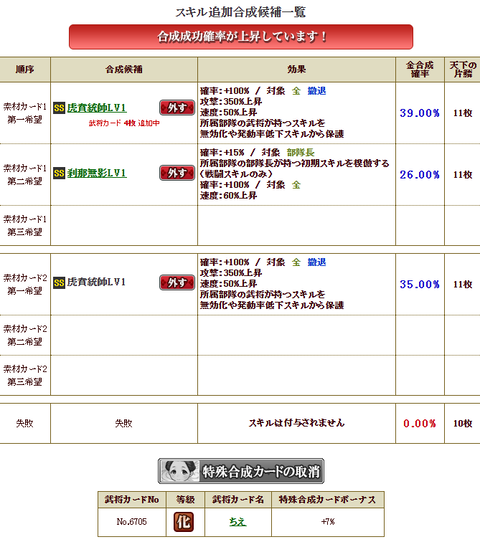Click 外す button for 素材カード2 第一希望
The image size is (480, 542).
pos(177,282)
